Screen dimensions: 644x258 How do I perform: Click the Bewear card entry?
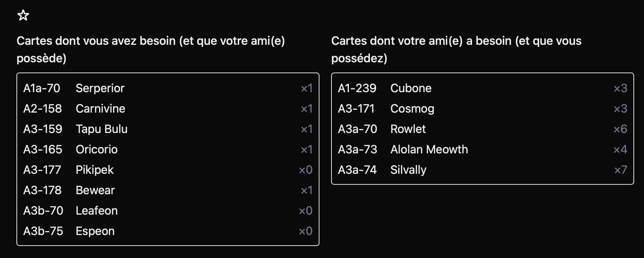click(95, 190)
